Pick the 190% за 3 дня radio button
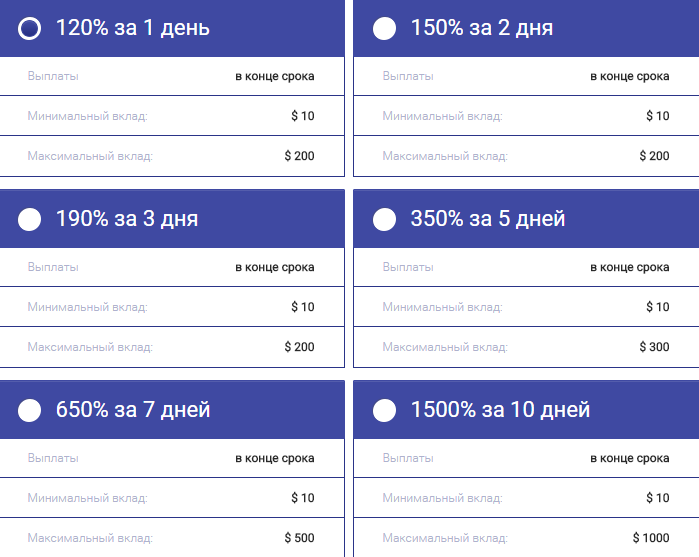This screenshot has width=699, height=557. [x=30, y=219]
